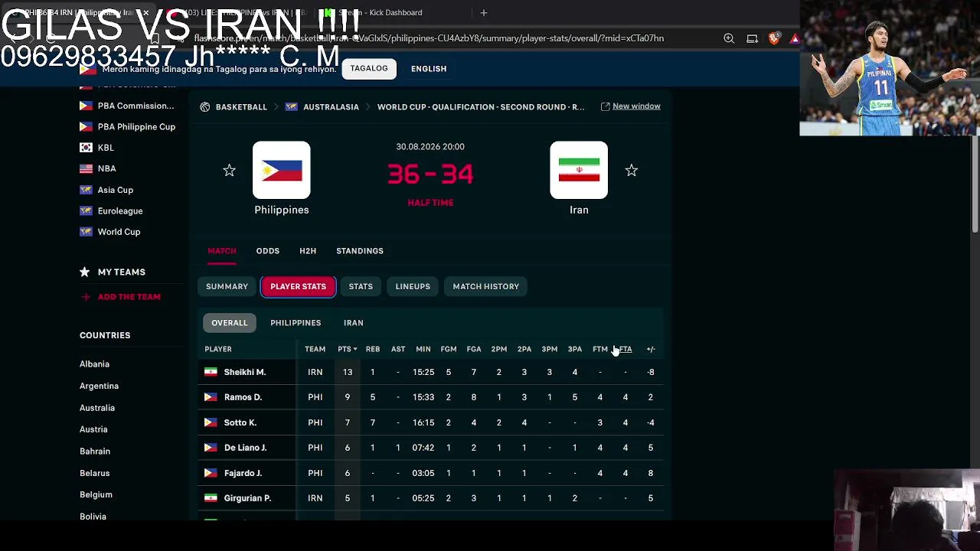Open KBL league from sidebar
The image size is (980, 551).
tap(106, 148)
